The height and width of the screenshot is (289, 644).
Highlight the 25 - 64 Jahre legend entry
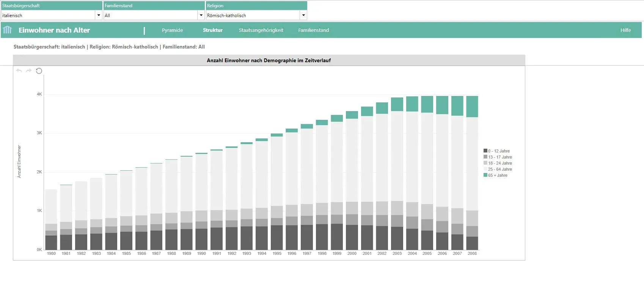pos(500,169)
